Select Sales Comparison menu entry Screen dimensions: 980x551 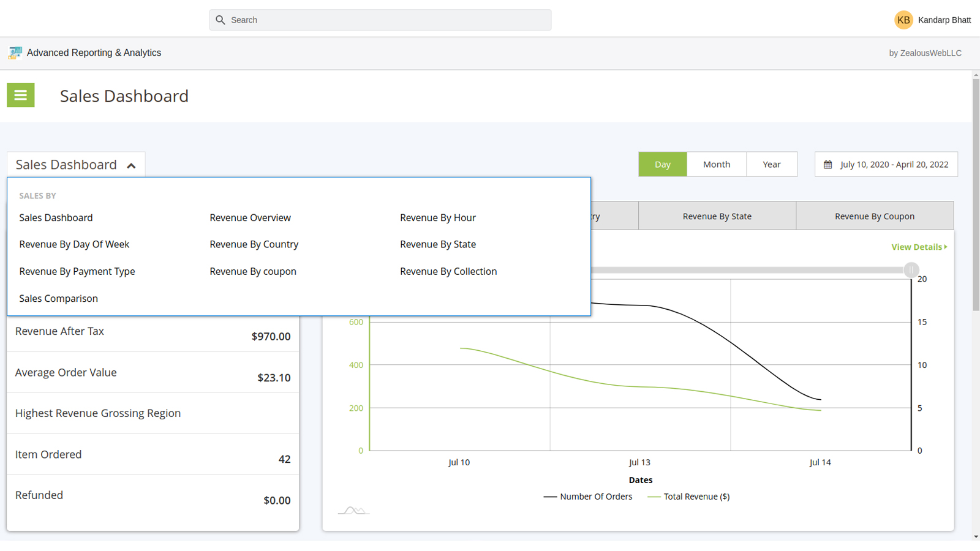click(58, 299)
